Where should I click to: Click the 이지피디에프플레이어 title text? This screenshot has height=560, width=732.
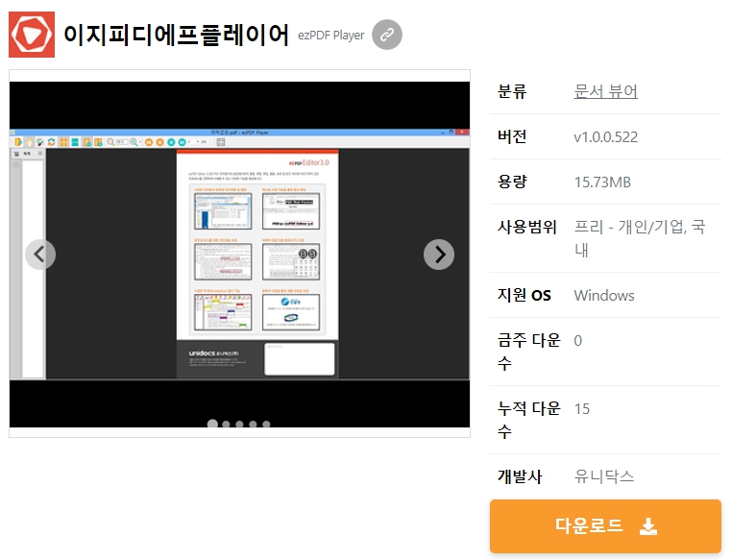176,35
